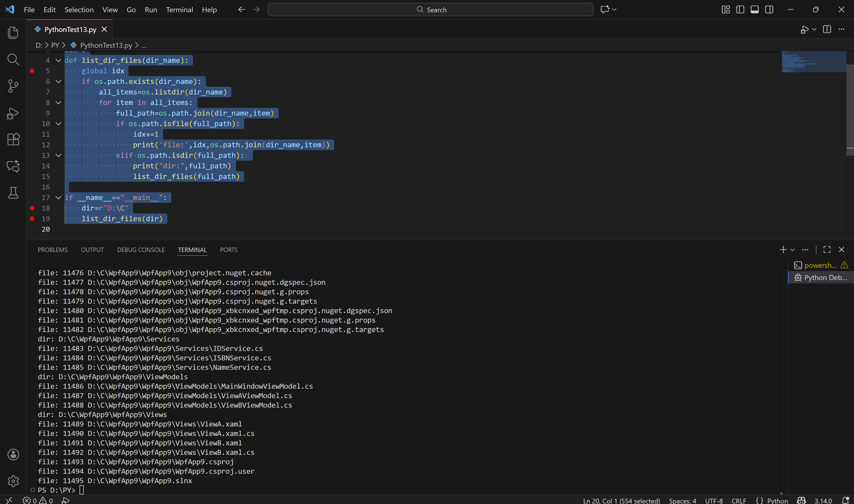Switch to the DEBUG CONSOLE tab
This screenshot has height=504, width=854.
pos(141,250)
